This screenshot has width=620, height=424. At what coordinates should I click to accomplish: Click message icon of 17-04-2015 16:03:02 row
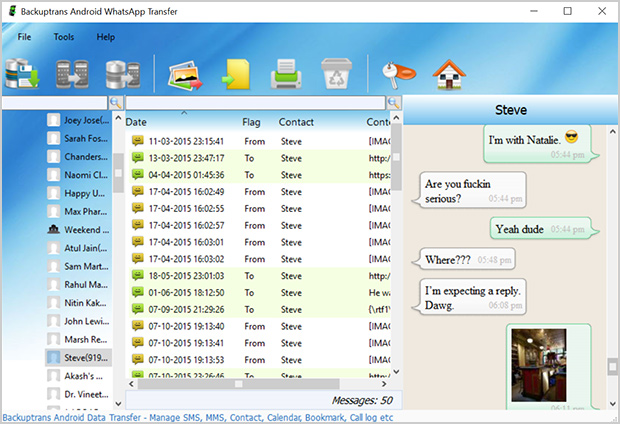[x=138, y=258]
